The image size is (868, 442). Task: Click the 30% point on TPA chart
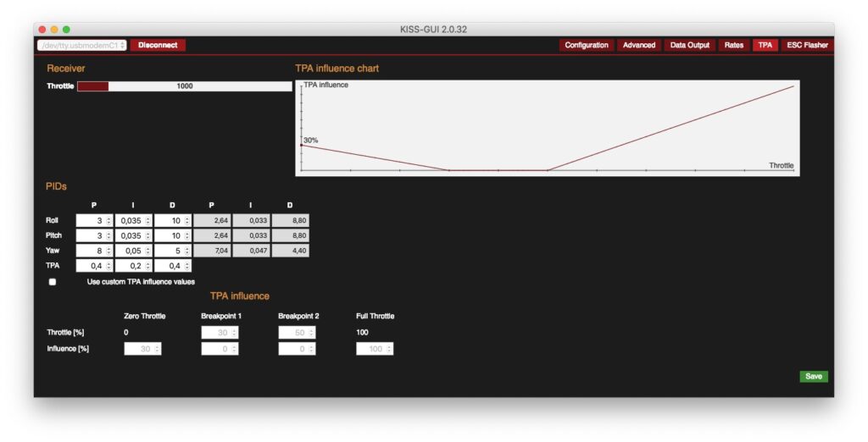click(301, 145)
